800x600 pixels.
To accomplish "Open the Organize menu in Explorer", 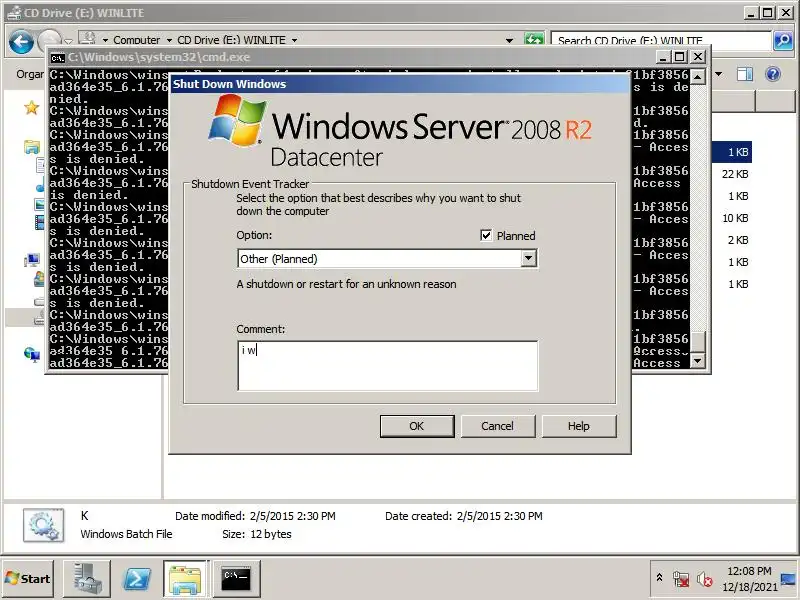I will coord(30,74).
